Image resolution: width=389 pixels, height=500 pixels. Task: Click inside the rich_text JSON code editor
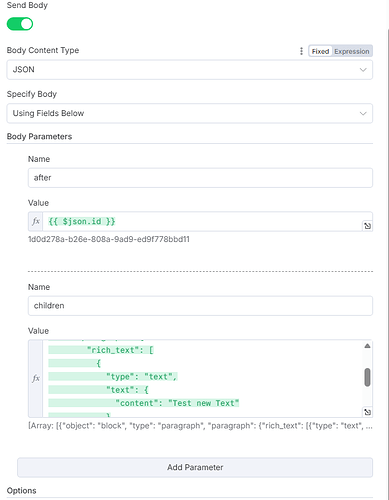point(203,378)
